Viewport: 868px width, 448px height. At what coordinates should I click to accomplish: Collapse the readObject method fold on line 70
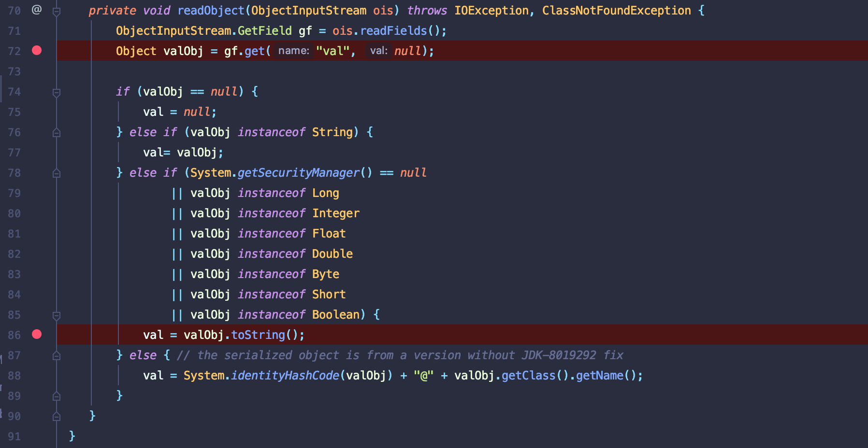(x=57, y=11)
